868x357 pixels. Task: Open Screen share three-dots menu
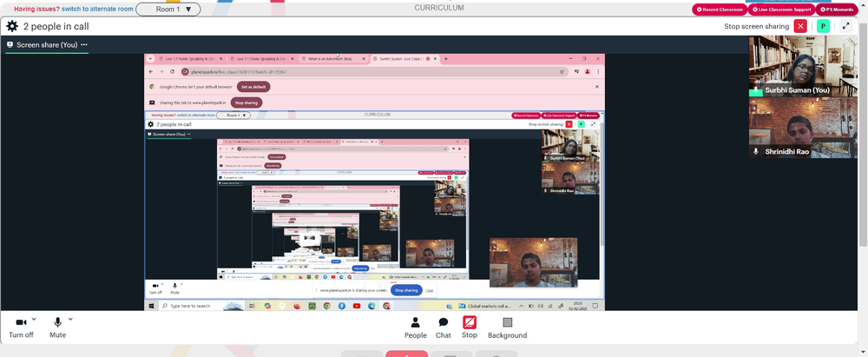83,44
